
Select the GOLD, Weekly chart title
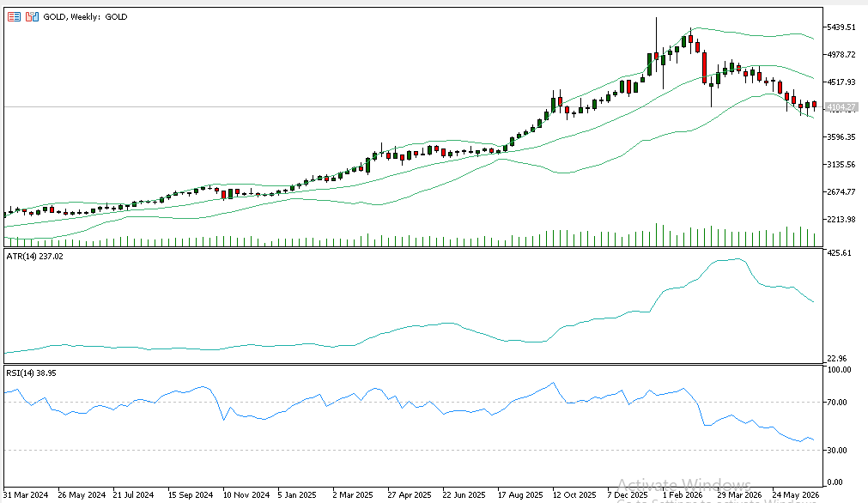(85, 16)
